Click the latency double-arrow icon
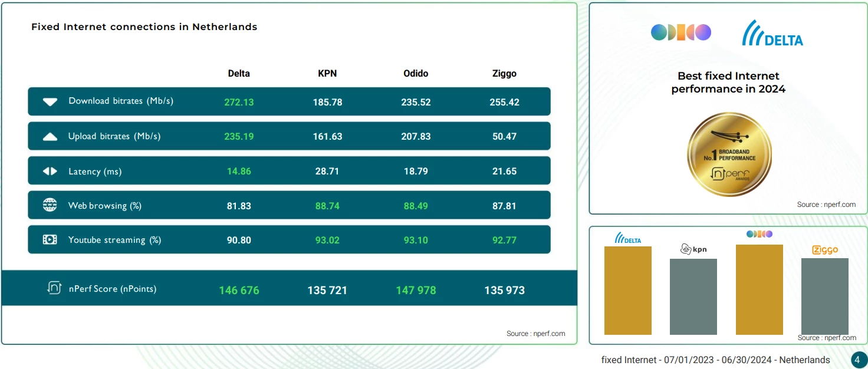The height and width of the screenshot is (369, 868). [x=50, y=172]
